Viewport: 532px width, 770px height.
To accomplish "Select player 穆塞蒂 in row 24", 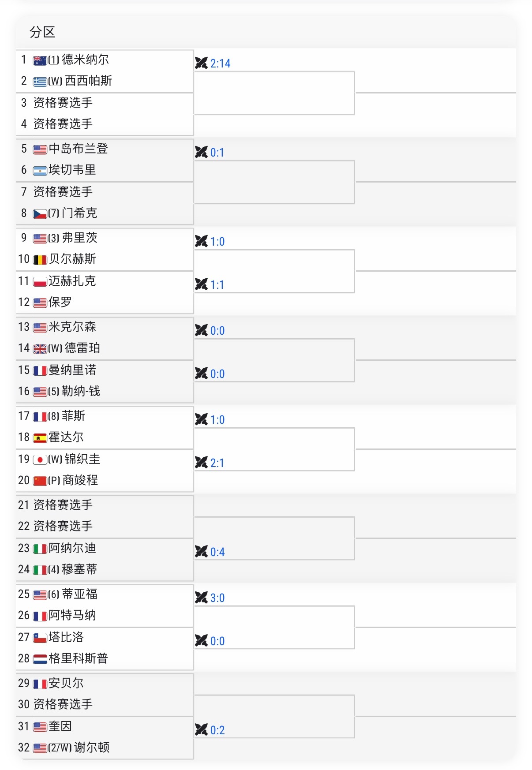I will pos(79,569).
